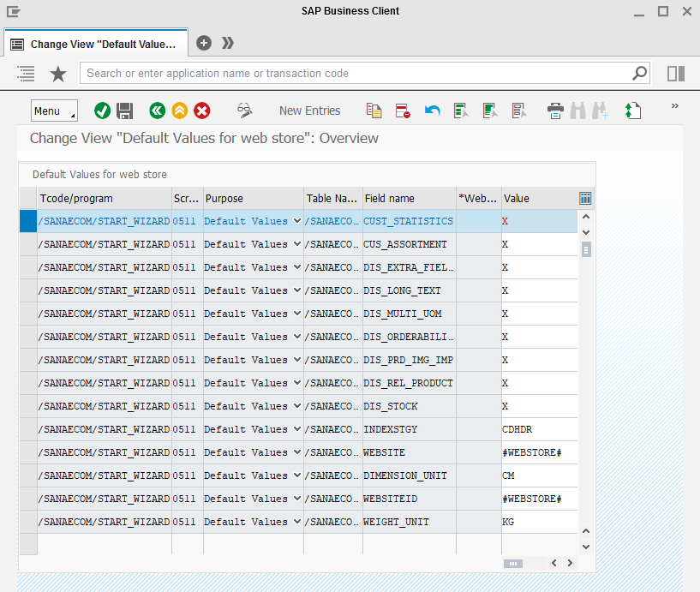The width and height of the screenshot is (700, 592).
Task: Open favorites with the star icon
Action: 58,74
